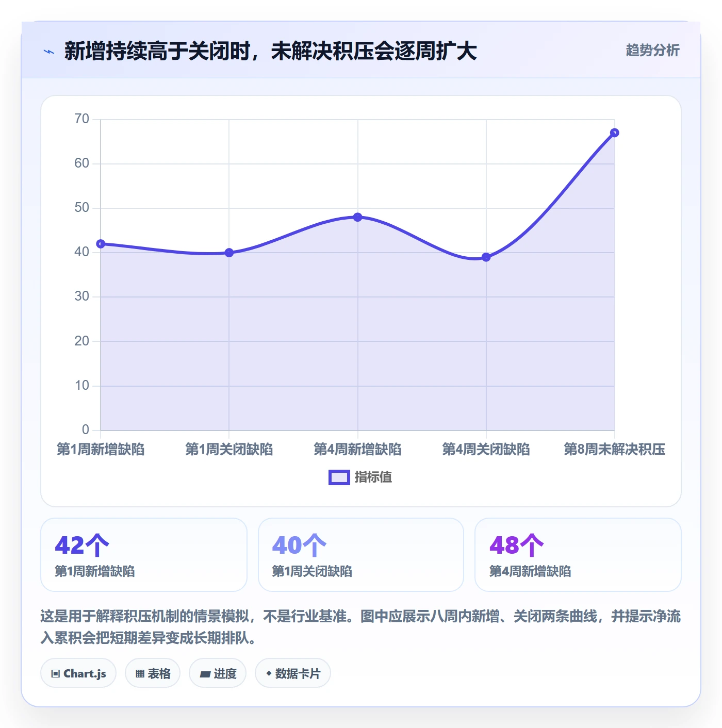Select the 进度 tag chip

218,673
